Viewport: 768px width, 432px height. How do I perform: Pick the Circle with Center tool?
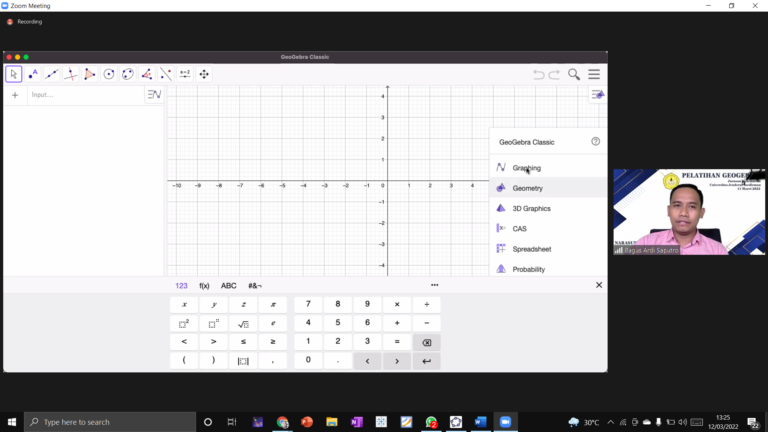click(x=108, y=74)
